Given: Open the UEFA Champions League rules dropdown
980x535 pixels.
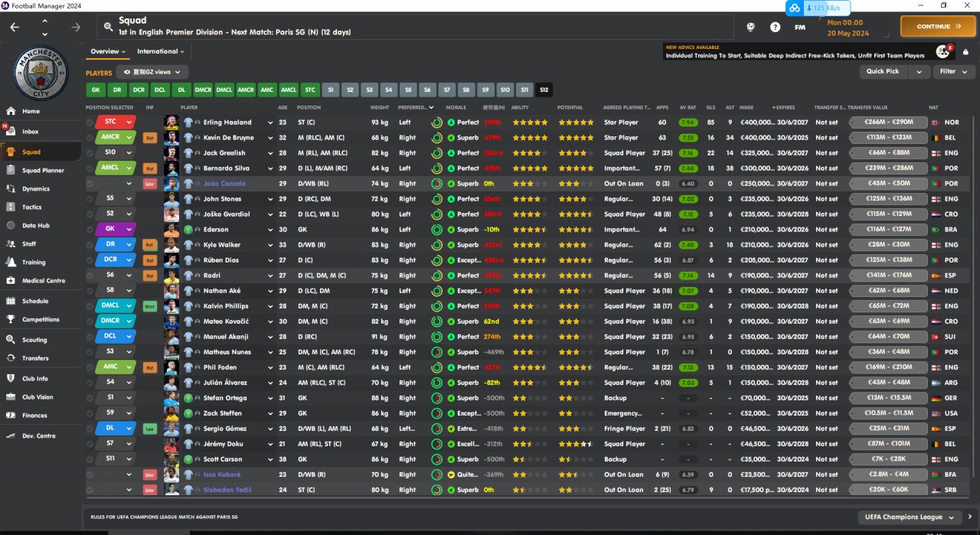Looking at the screenshot, I should pyautogui.click(x=910, y=517).
